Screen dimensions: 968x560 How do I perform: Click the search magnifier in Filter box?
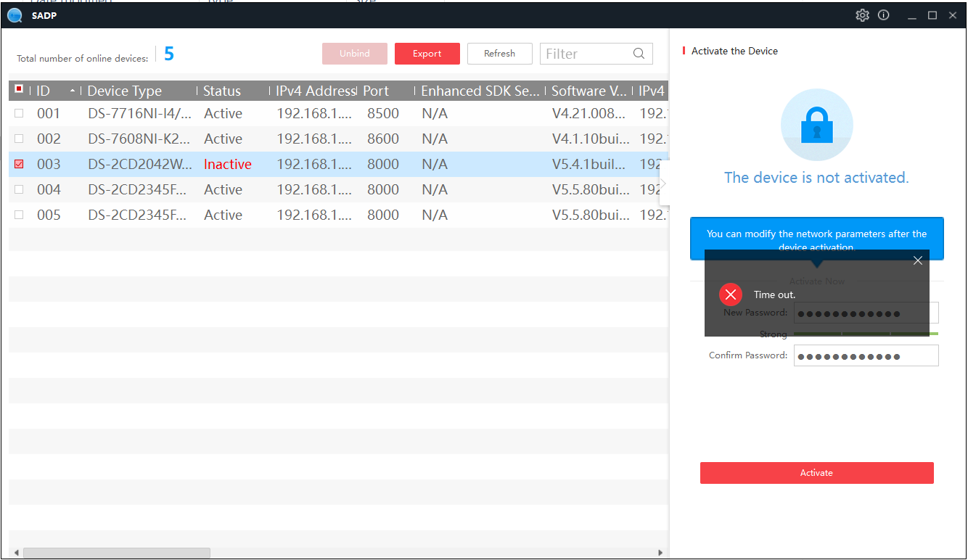coord(639,54)
